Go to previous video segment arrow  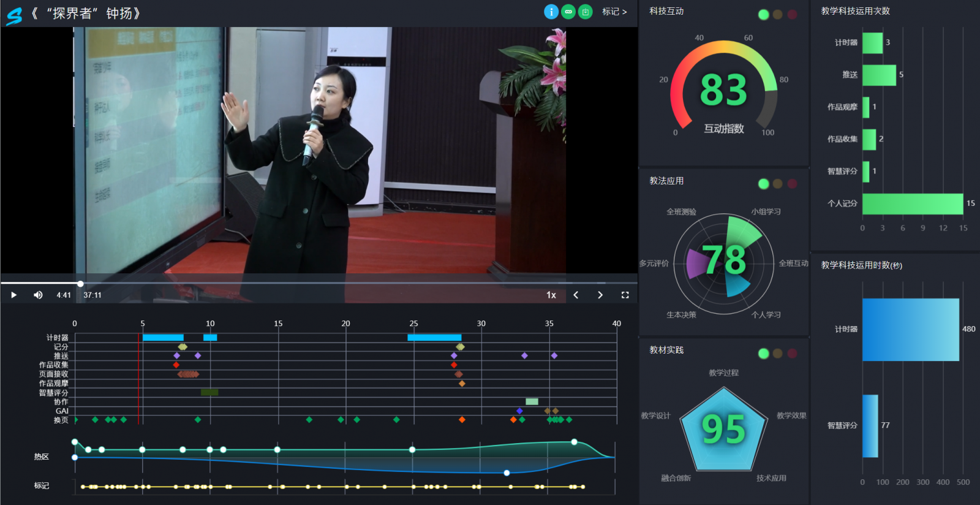(576, 295)
